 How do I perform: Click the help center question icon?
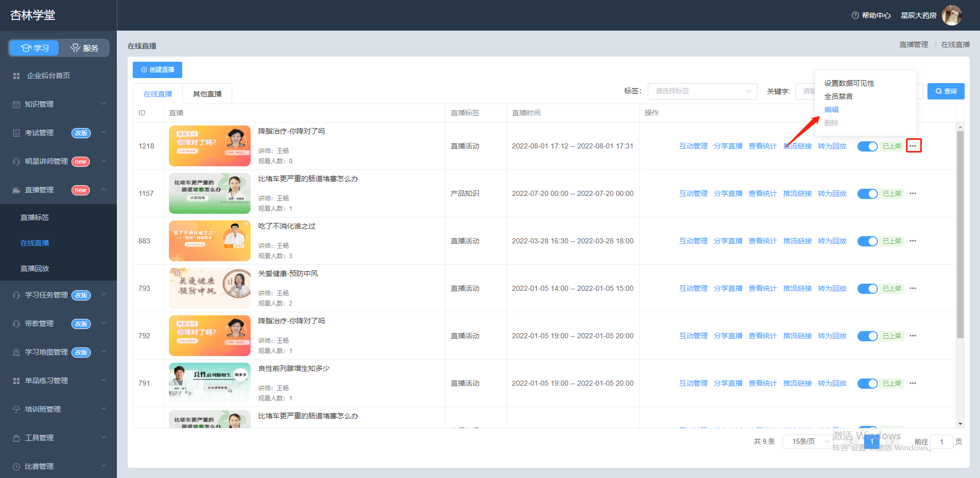(855, 15)
